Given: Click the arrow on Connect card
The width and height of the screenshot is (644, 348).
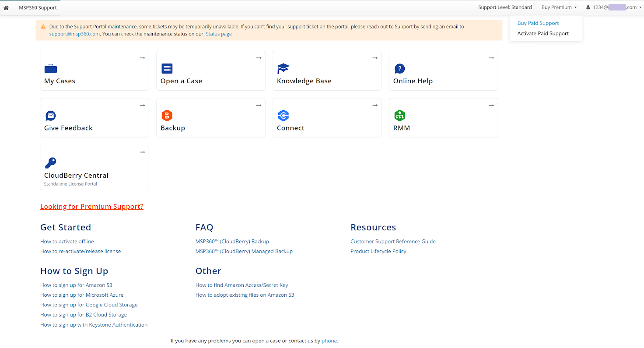Looking at the screenshot, I should [x=375, y=105].
